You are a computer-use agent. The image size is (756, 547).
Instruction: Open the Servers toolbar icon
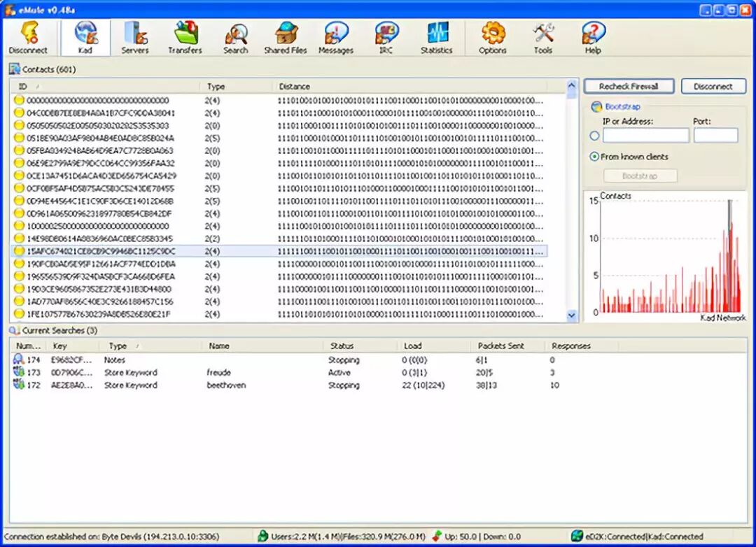[135, 38]
